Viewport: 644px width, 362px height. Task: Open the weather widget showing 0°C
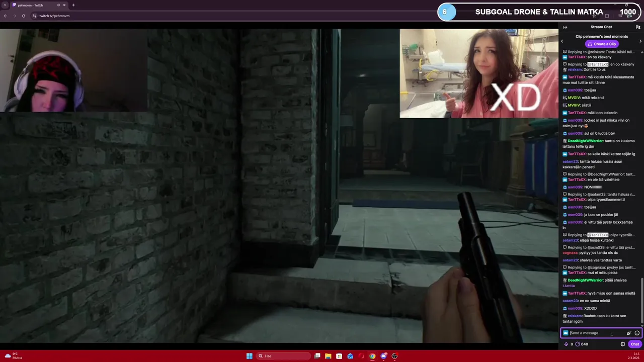tap(14, 356)
